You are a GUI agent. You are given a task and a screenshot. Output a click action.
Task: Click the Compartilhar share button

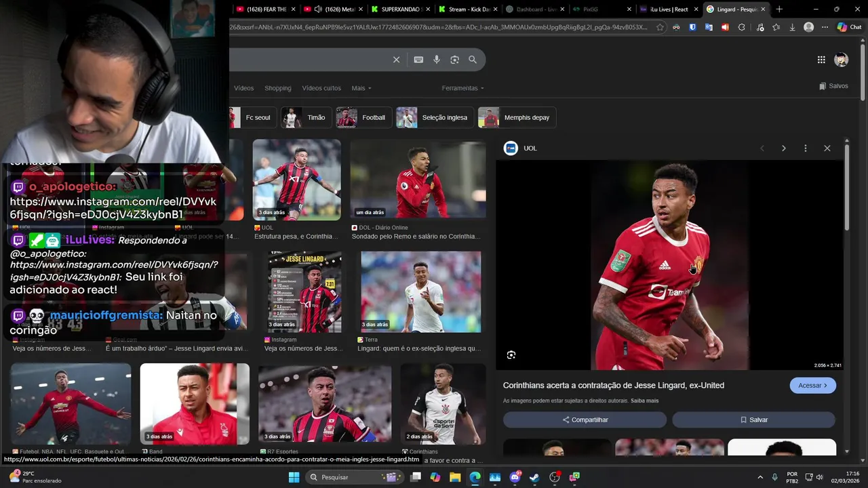pyautogui.click(x=585, y=420)
